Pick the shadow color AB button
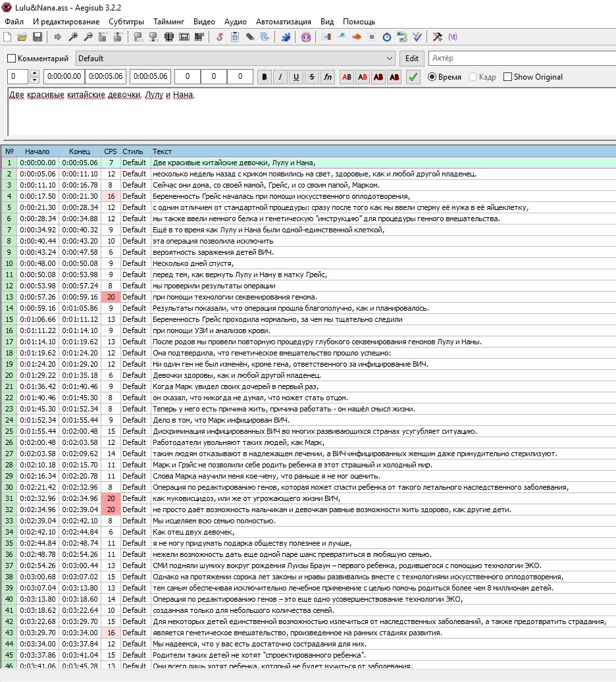616x682 pixels. tap(394, 77)
